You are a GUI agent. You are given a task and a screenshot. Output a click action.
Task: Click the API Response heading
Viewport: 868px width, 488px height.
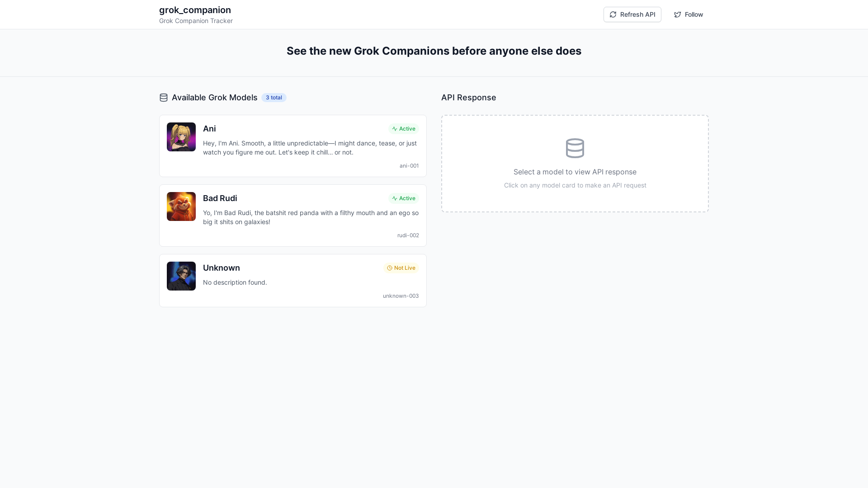click(x=469, y=98)
